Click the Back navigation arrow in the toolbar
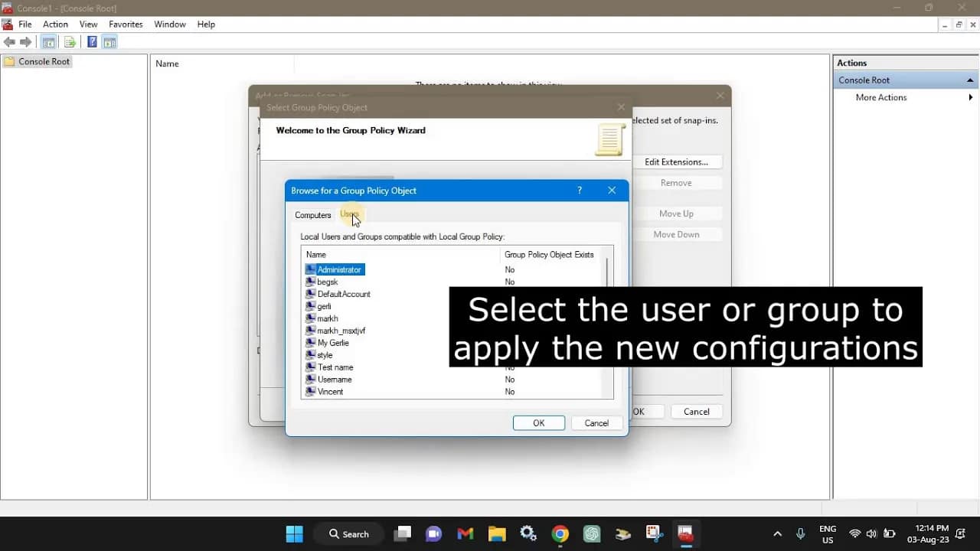980x551 pixels. [x=10, y=41]
